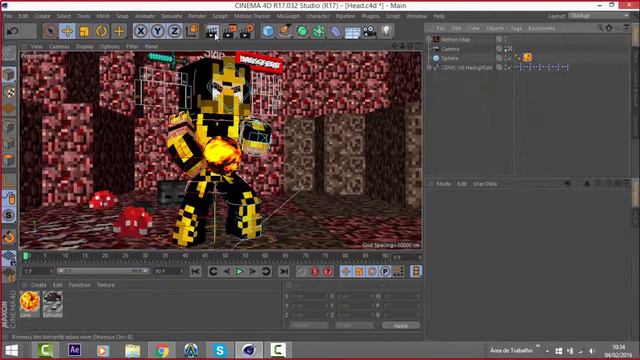Viewport: 640px width, 360px height.
Task: Click the green playhead marker at frame 0
Action: click(26, 256)
